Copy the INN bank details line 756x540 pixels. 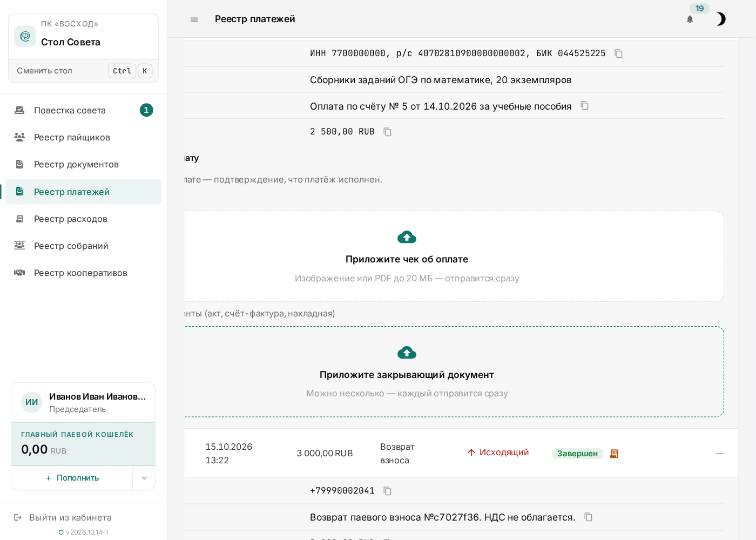619,53
